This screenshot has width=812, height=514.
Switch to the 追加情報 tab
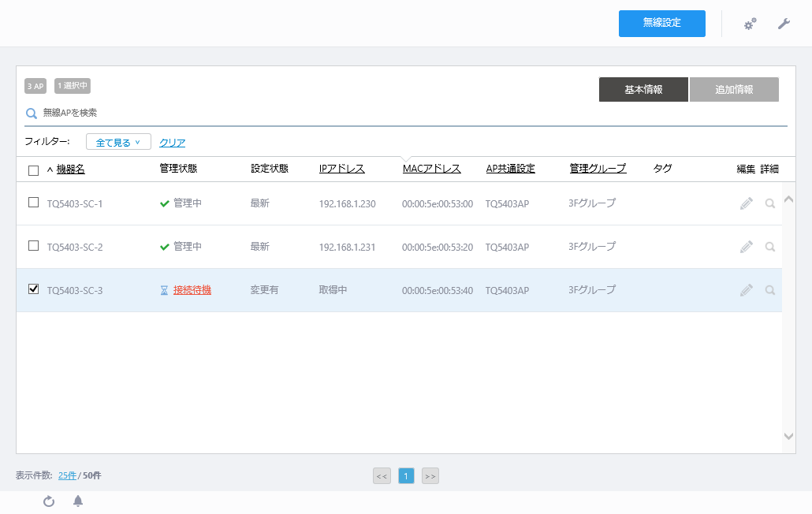click(734, 90)
